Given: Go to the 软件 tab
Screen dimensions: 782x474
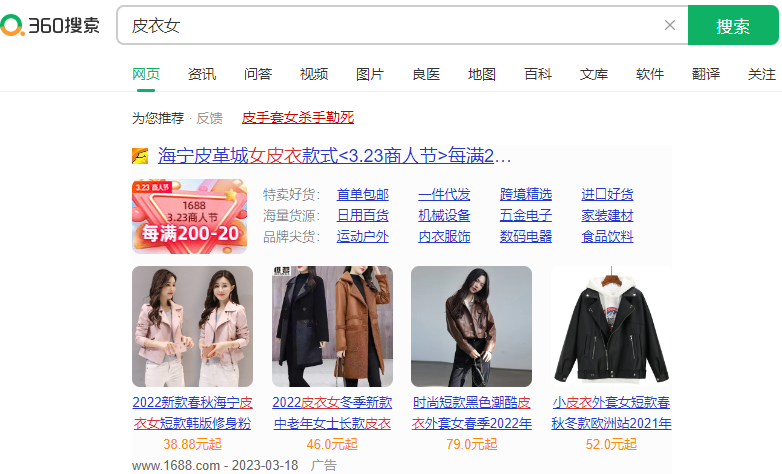Looking at the screenshot, I should [x=650, y=74].
